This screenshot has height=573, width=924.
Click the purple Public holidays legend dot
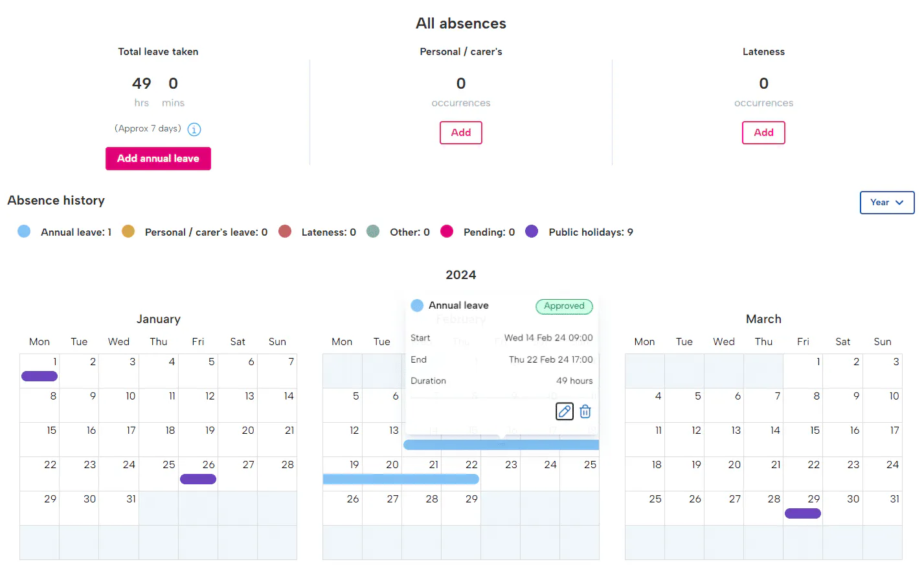[532, 232]
